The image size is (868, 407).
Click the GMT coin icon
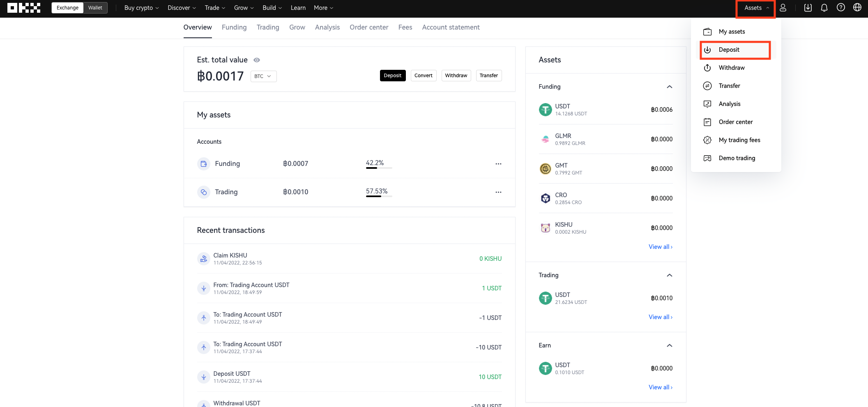(x=545, y=169)
